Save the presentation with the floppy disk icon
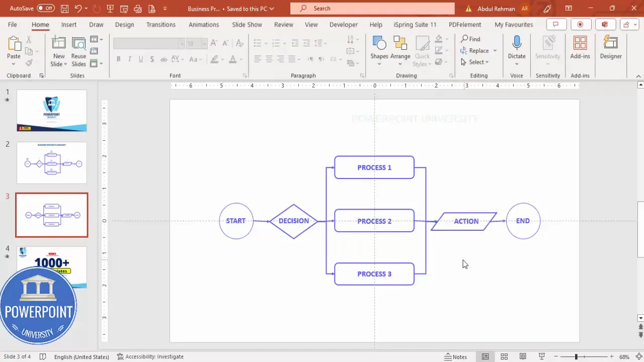This screenshot has height=362, width=644. 64,9
